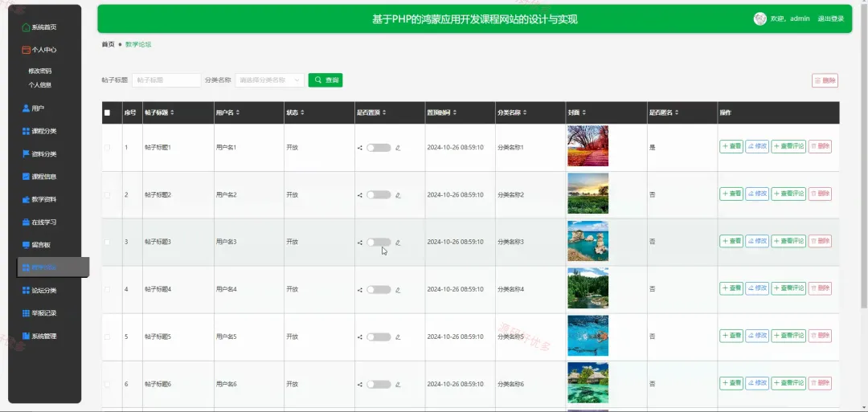Open the 分类名称 category dropdown

pos(269,80)
